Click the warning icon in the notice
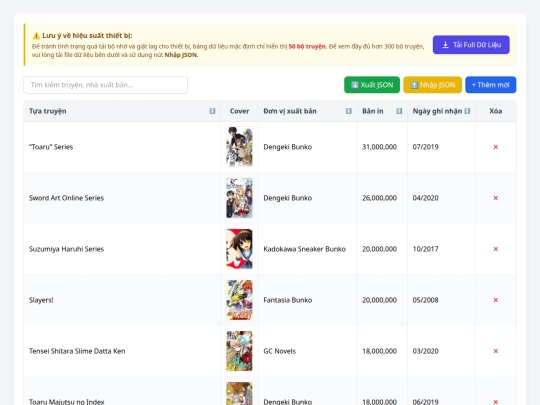Image resolution: width=540 pixels, height=405 pixels. (36, 35)
